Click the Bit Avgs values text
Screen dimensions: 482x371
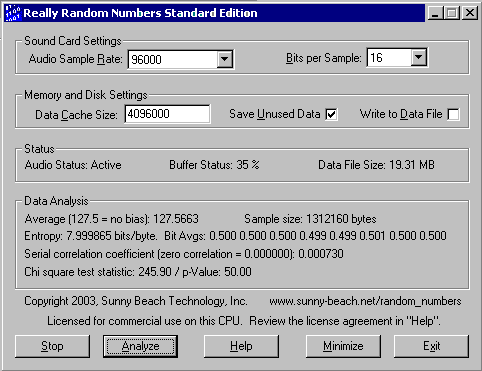click(305, 236)
